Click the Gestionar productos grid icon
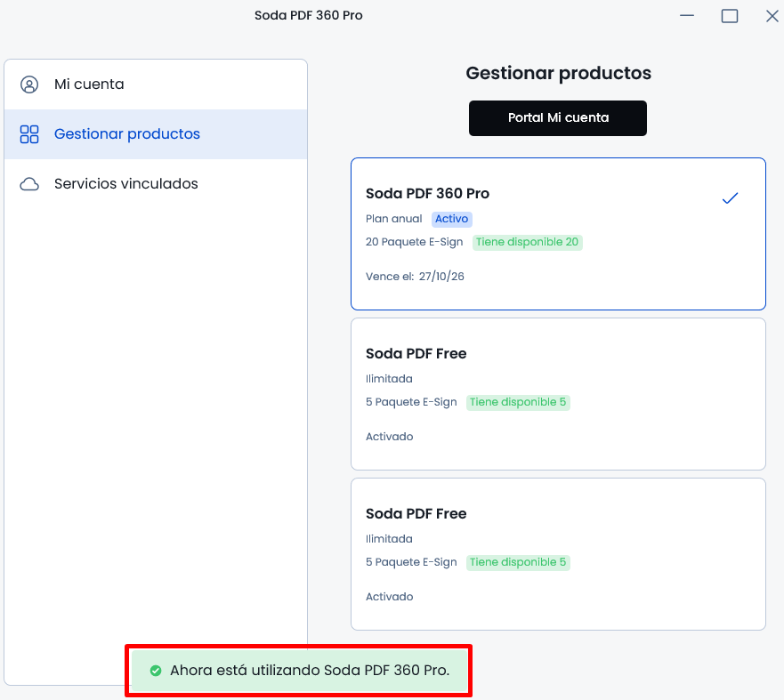The width and height of the screenshot is (784, 700). pyautogui.click(x=29, y=134)
